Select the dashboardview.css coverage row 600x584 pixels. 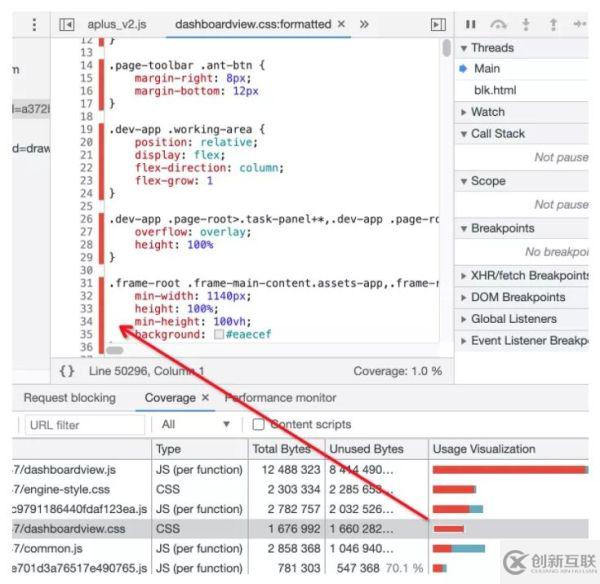tap(300, 529)
